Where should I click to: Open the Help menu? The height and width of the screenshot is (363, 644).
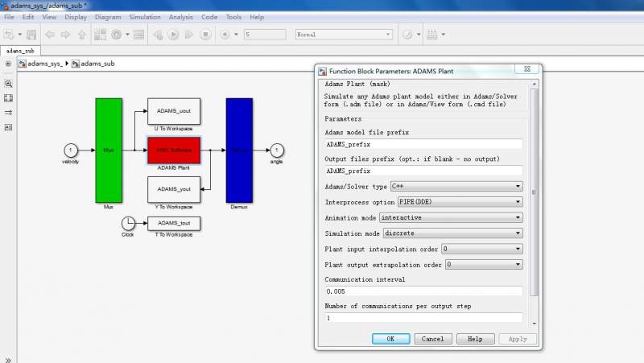257,17
